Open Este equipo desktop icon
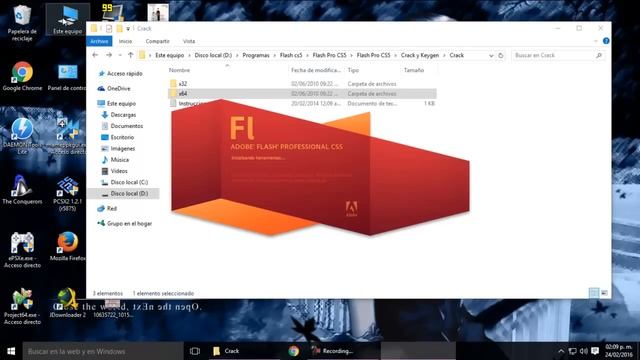This screenshot has height=360, width=640. 67,20
